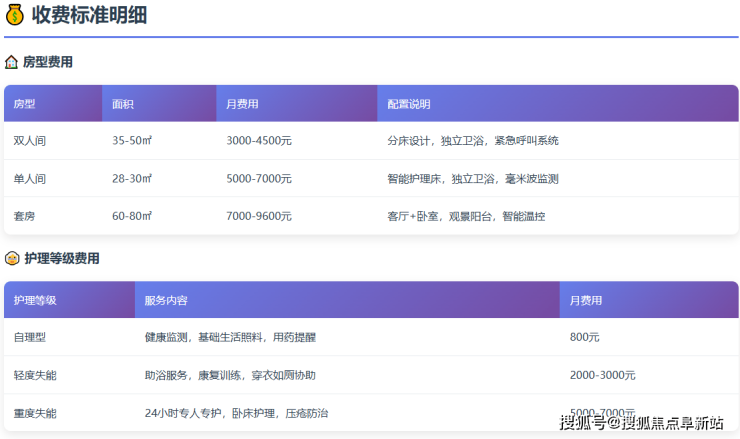Click the 3000-4500元 monthly fee cell
This screenshot has height=439, width=740.
pos(259,141)
